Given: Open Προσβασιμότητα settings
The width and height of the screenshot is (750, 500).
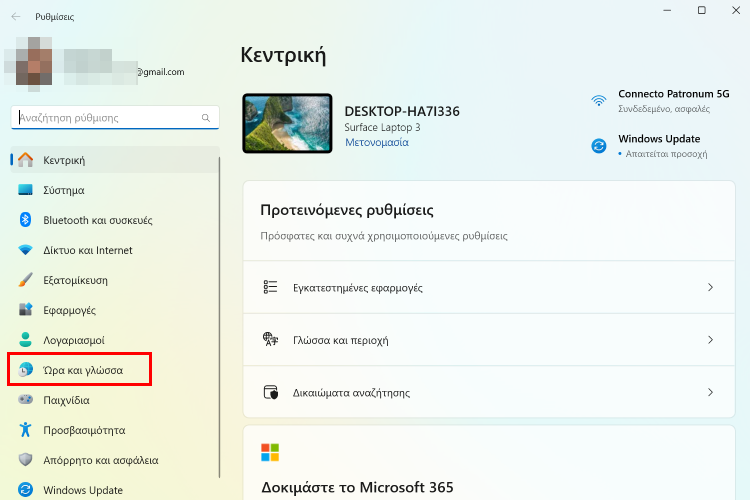Looking at the screenshot, I should tap(115, 430).
